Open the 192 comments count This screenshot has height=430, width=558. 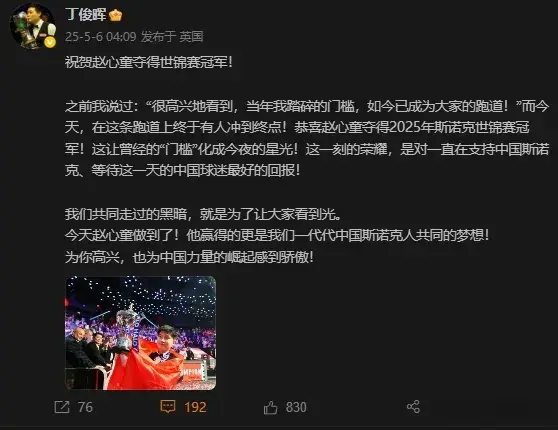[195, 407]
